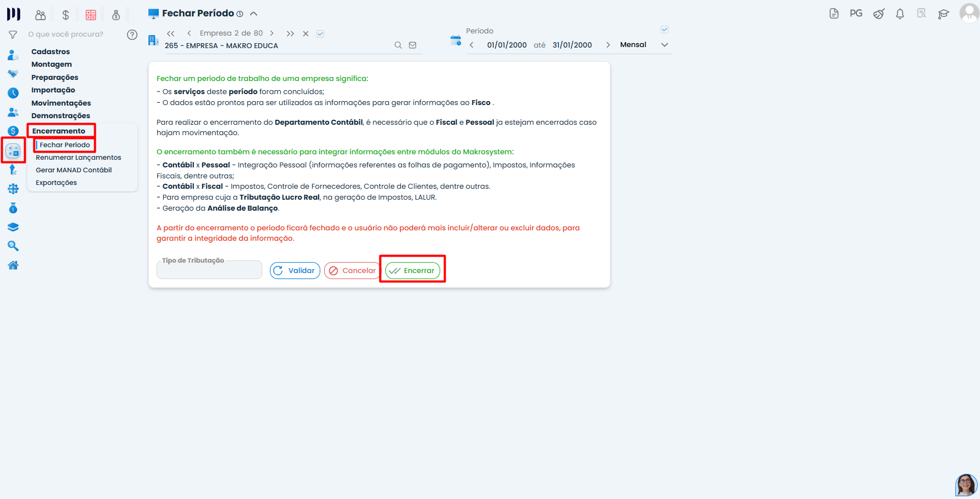The width and height of the screenshot is (980, 499).
Task: Open the stacked layers sidebar icon
Action: pyautogui.click(x=13, y=227)
